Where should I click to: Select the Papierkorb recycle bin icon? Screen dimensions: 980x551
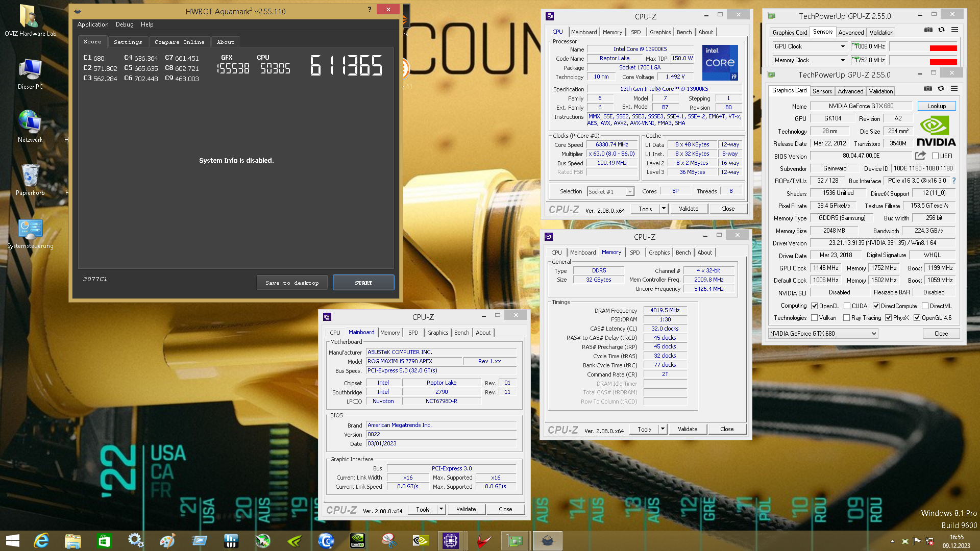coord(30,180)
